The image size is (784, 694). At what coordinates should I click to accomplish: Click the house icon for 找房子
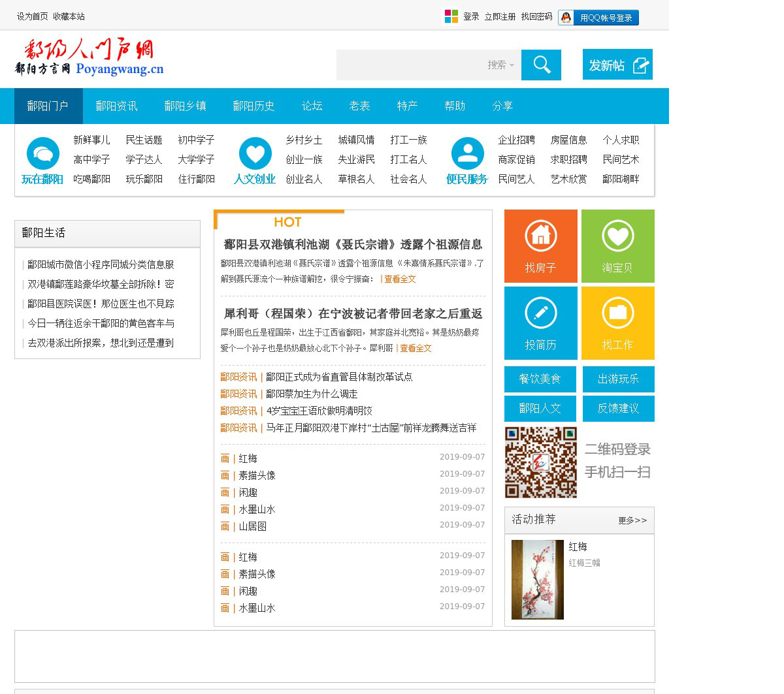click(540, 236)
